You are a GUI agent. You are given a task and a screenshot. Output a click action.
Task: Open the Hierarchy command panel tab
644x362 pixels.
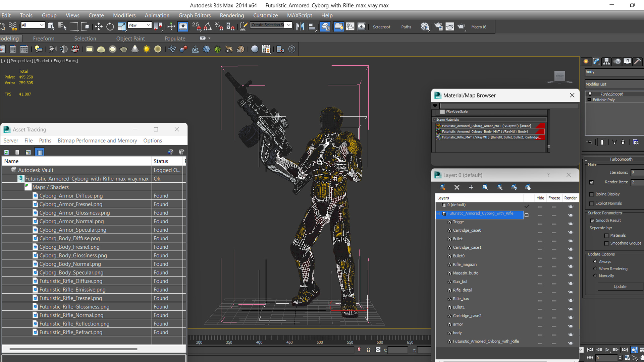tap(606, 61)
